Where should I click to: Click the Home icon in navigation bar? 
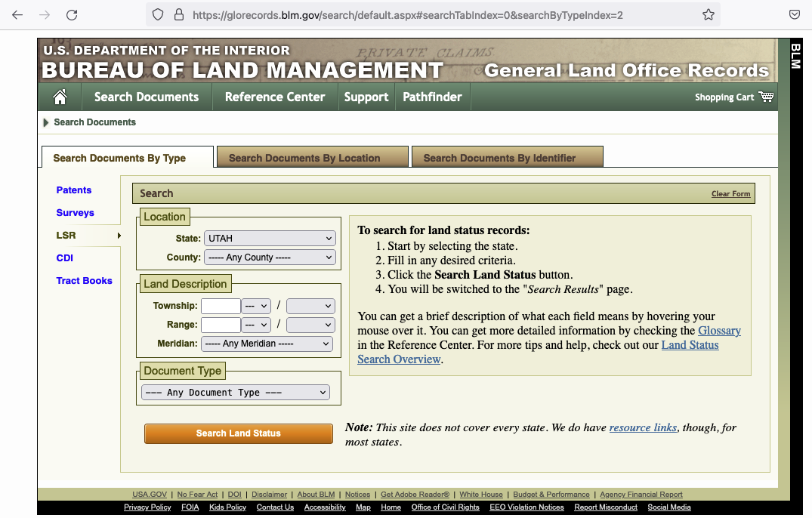60,97
